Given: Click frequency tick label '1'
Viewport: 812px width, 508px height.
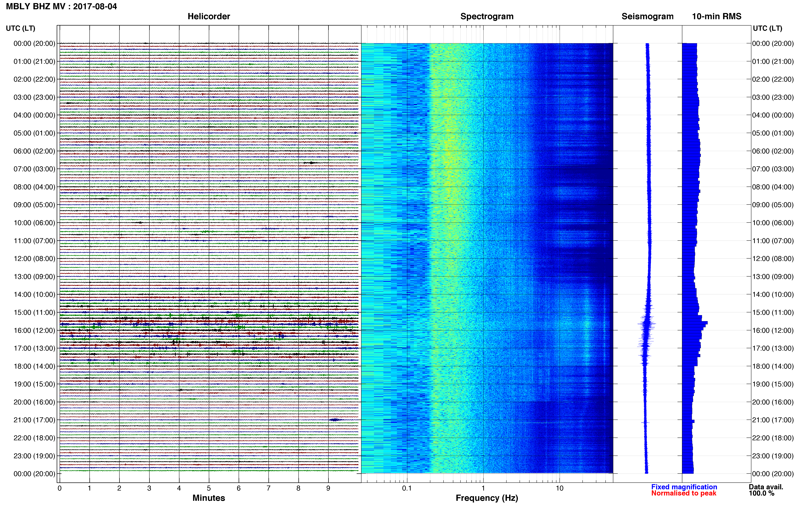Looking at the screenshot, I should [x=483, y=488].
